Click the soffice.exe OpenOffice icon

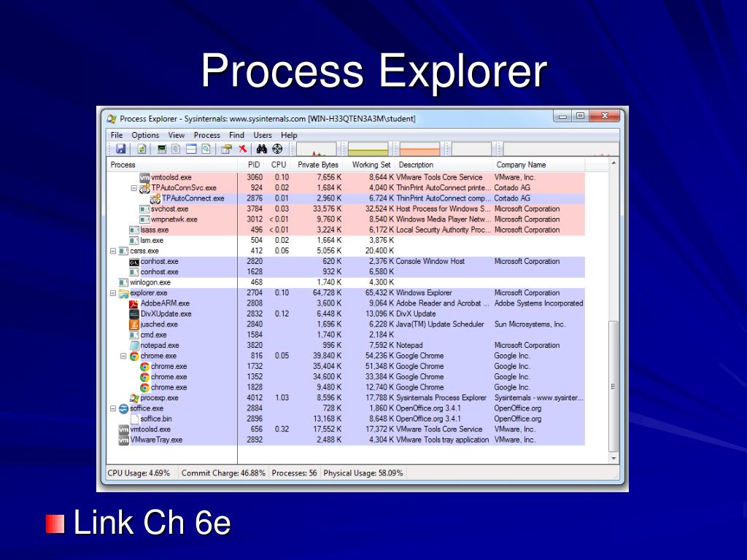point(123,408)
